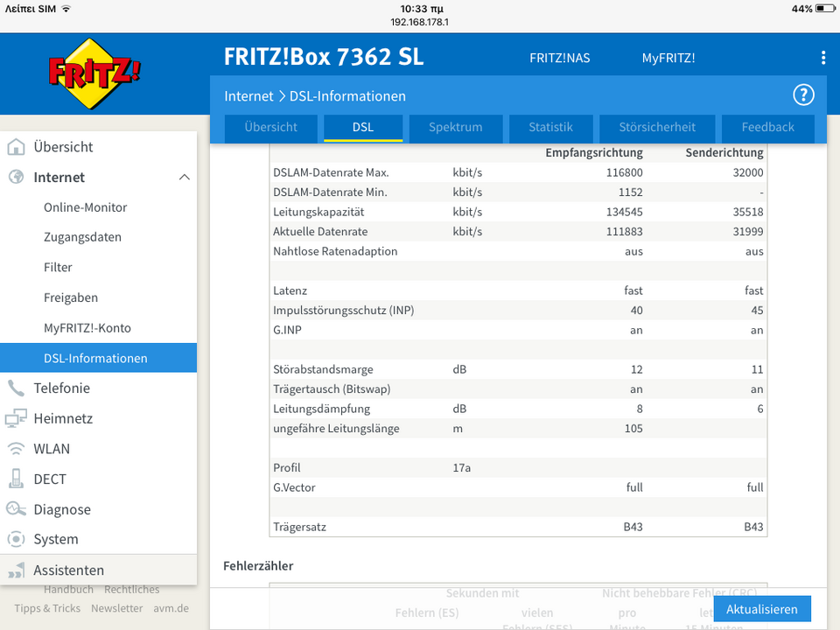Click the System gear circle icon
This screenshot has width=840, height=630.
click(x=16, y=539)
